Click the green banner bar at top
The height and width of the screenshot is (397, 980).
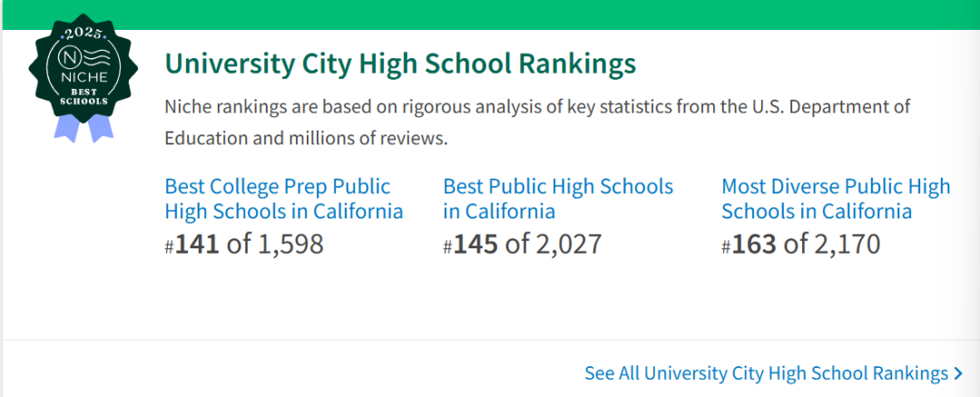coord(490,15)
